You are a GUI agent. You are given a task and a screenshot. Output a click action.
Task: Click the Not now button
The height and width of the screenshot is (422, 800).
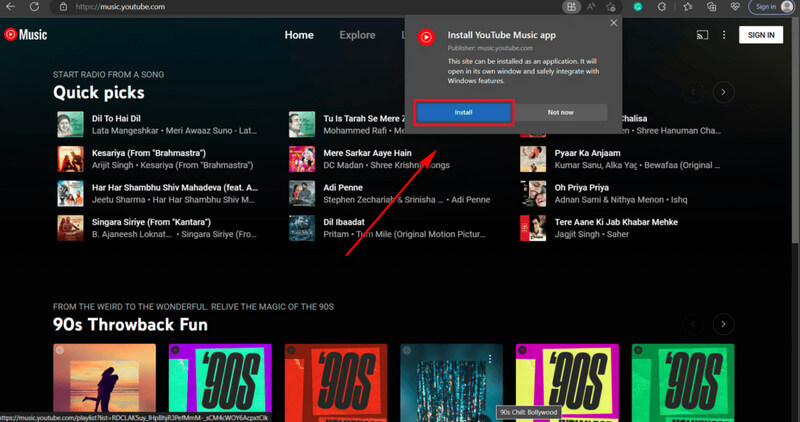[x=561, y=112]
